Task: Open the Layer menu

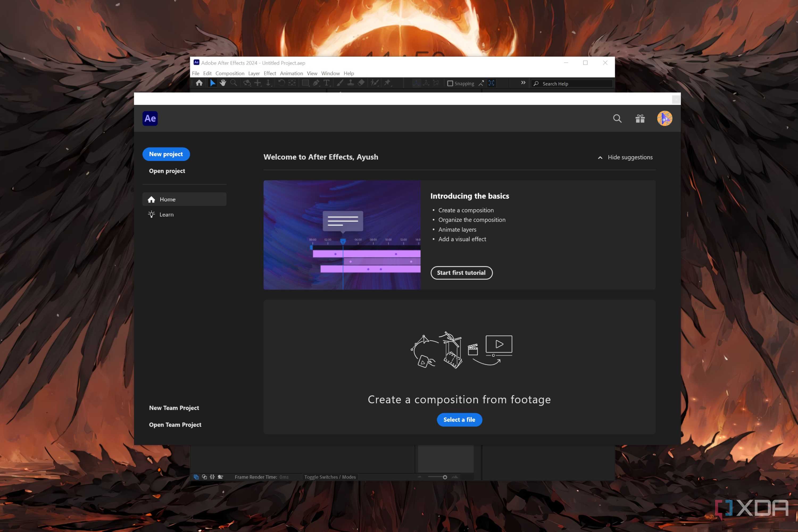Action: tap(254, 73)
